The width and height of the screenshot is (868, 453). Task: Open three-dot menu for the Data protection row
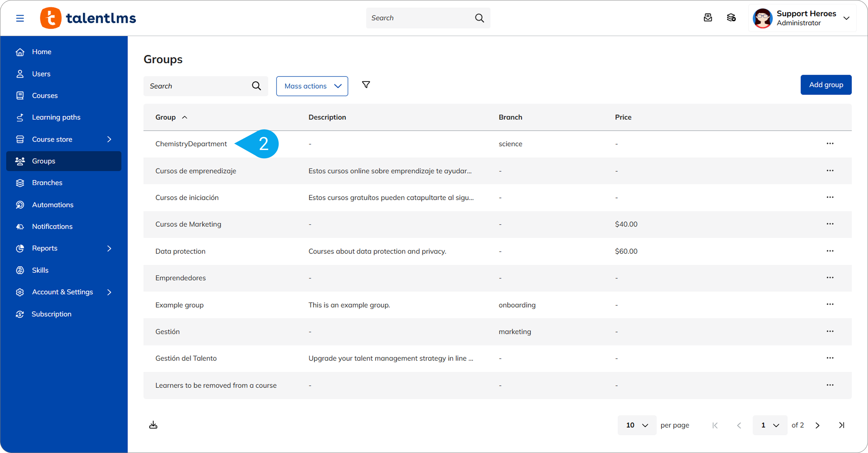pyautogui.click(x=830, y=251)
